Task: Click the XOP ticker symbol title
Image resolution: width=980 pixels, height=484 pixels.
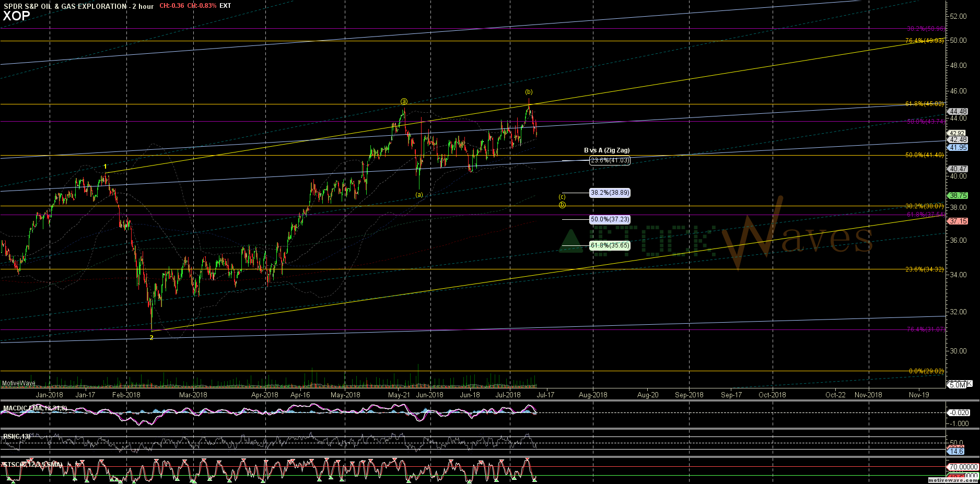Action: pos(16,16)
